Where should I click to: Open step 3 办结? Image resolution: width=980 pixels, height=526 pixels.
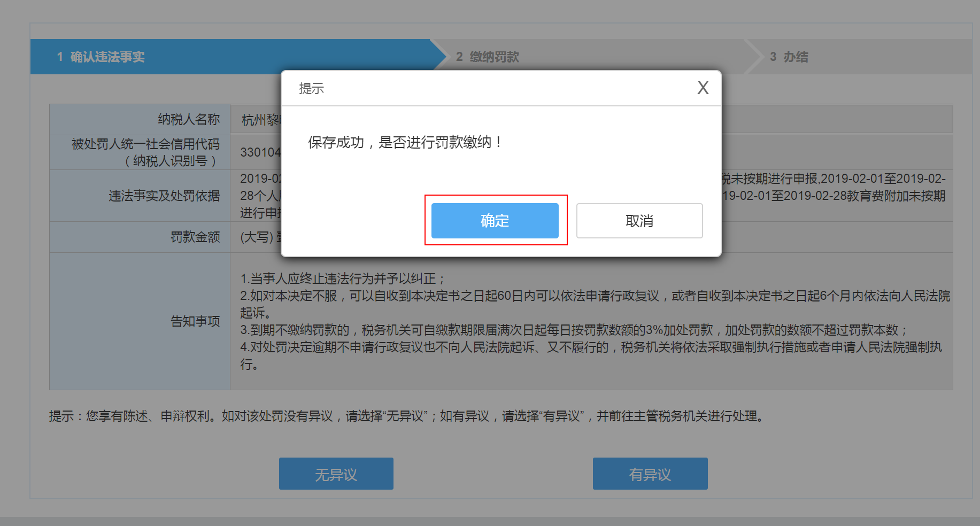click(789, 57)
